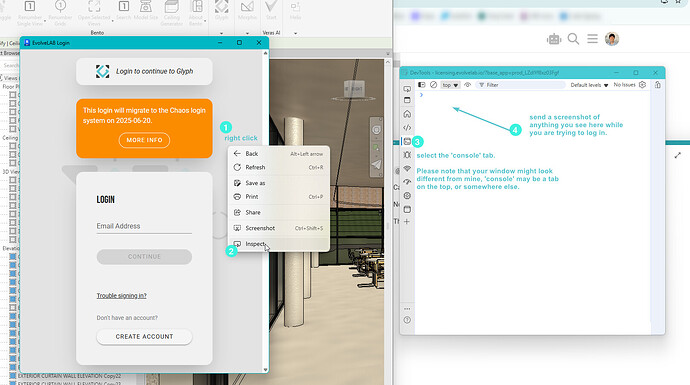Click the clear console icon
The height and width of the screenshot is (385, 690).
433,84
